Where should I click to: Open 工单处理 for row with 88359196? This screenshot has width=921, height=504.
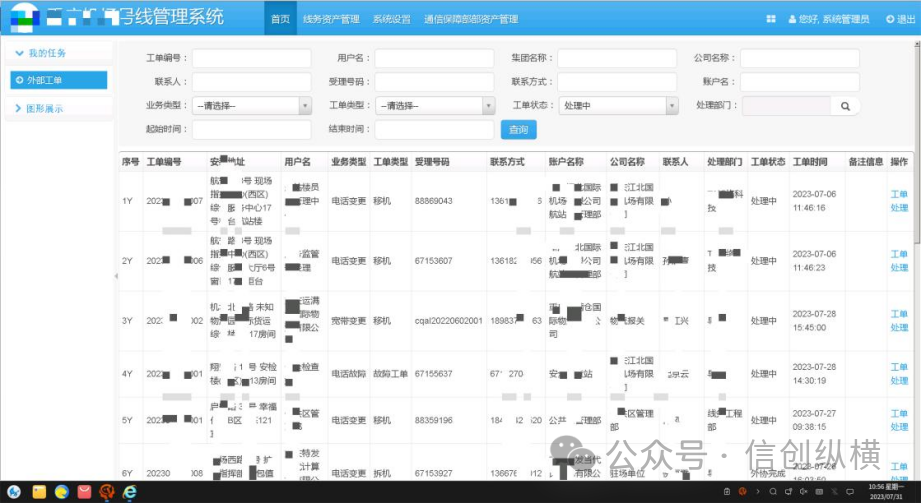(899, 420)
